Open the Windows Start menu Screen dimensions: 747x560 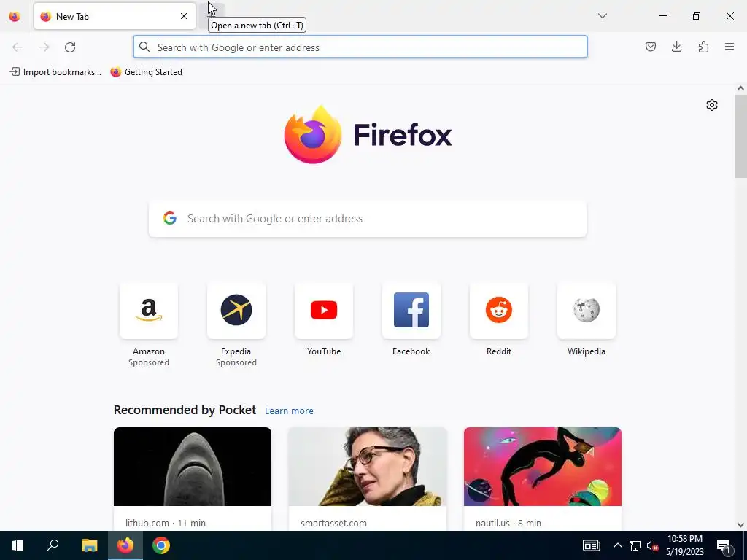pos(18,545)
